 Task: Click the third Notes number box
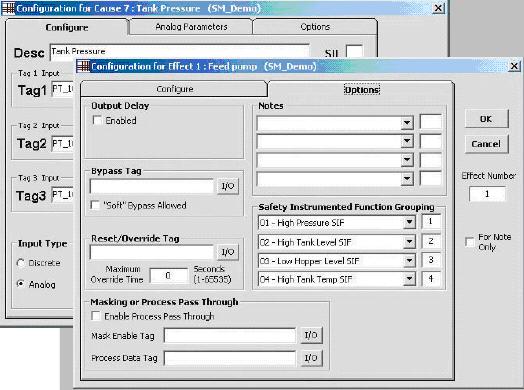(x=431, y=159)
